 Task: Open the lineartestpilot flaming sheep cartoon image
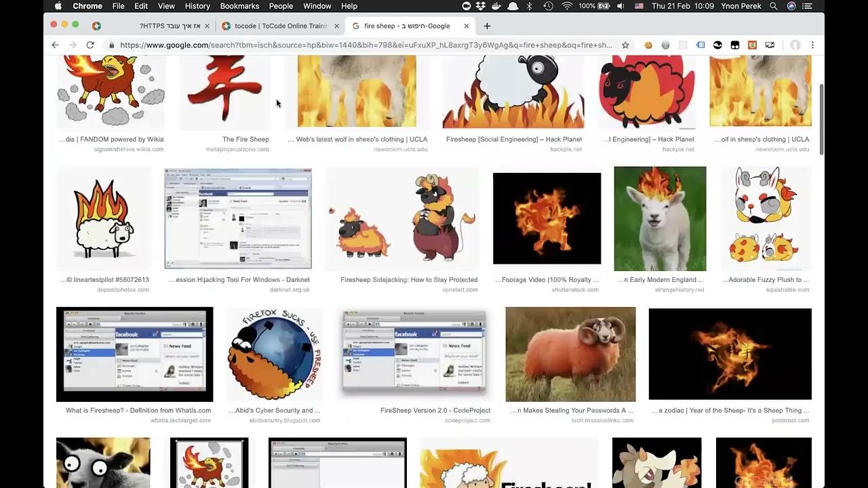click(x=104, y=218)
